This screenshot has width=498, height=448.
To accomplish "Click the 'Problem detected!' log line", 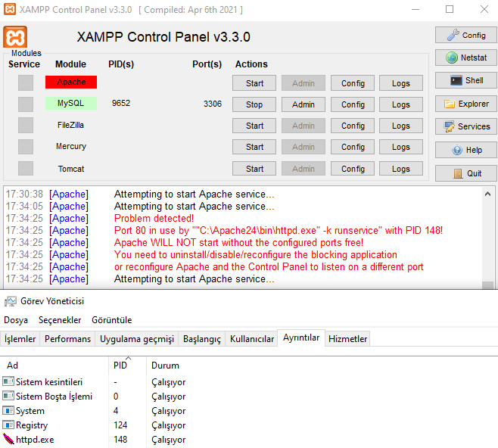I will [154, 218].
